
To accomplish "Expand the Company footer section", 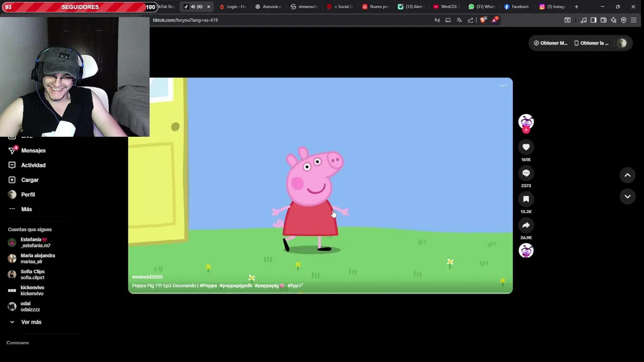I will pyautogui.click(x=18, y=343).
